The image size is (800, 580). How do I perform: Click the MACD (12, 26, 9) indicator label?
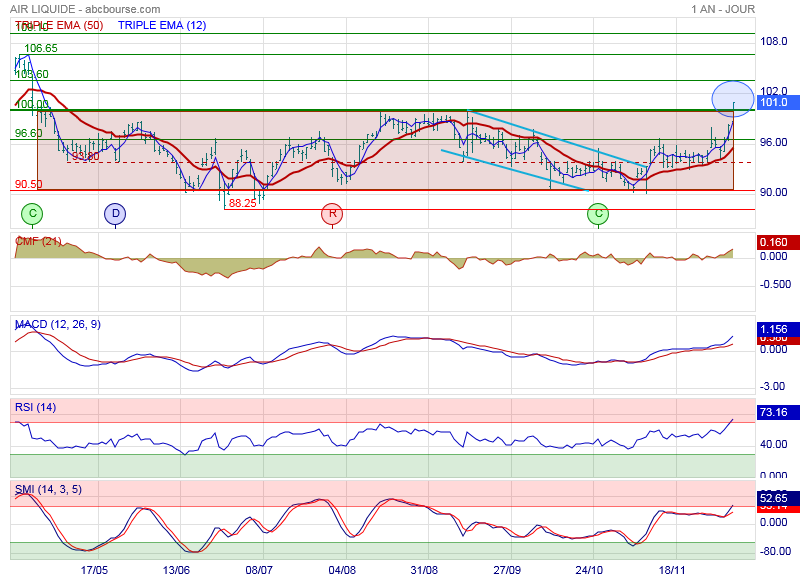[57, 325]
